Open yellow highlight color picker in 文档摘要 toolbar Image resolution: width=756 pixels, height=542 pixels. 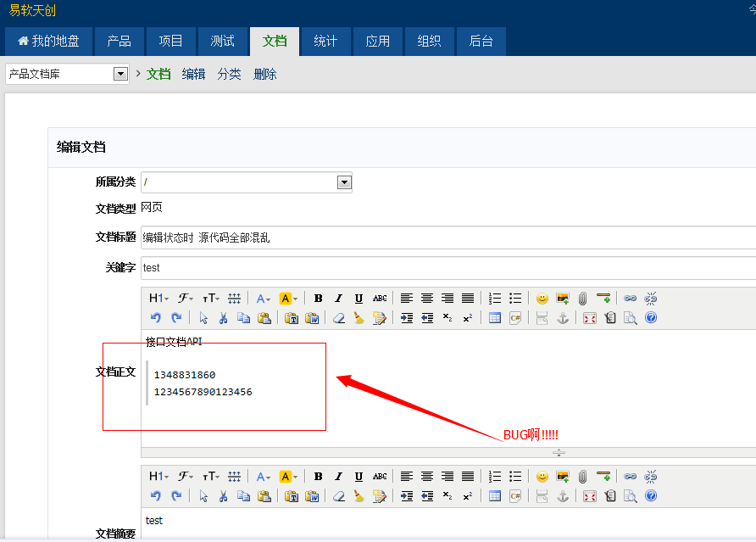[288, 477]
